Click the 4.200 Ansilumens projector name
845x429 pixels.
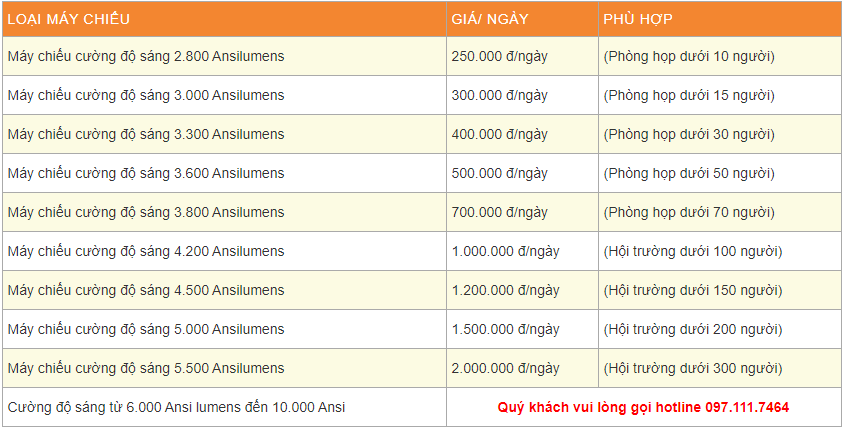tap(146, 251)
